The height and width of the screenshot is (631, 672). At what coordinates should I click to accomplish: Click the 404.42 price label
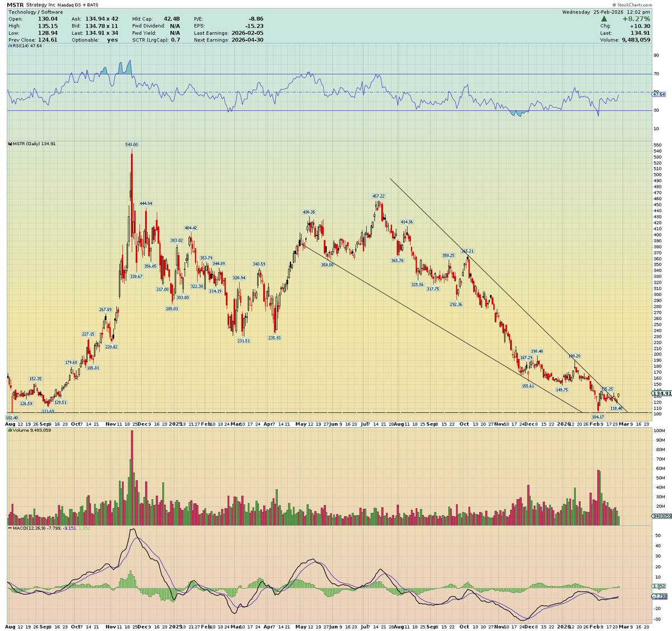coord(191,228)
